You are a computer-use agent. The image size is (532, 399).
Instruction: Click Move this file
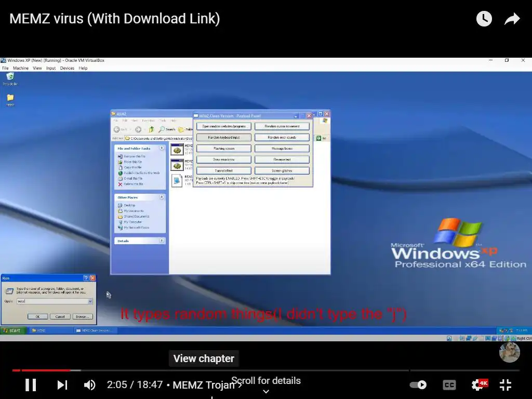tap(129, 162)
